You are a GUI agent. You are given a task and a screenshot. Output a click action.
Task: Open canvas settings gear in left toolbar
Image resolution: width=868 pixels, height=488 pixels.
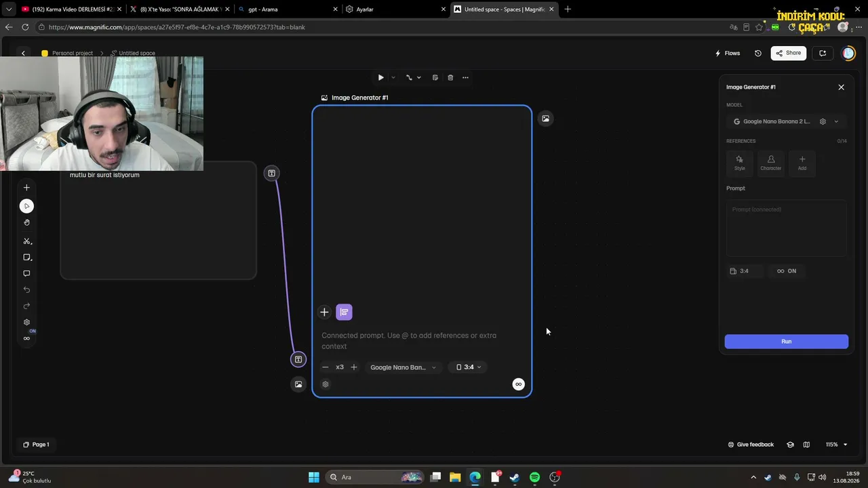pyautogui.click(x=26, y=323)
